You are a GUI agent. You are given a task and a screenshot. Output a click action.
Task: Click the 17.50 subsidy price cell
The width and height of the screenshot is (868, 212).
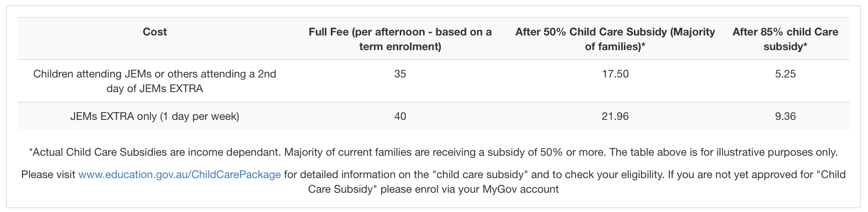615,74
